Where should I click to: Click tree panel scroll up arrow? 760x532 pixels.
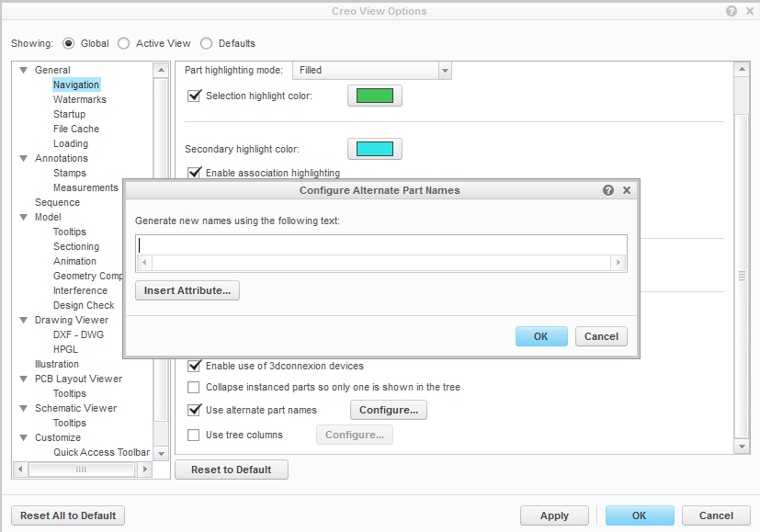point(161,70)
